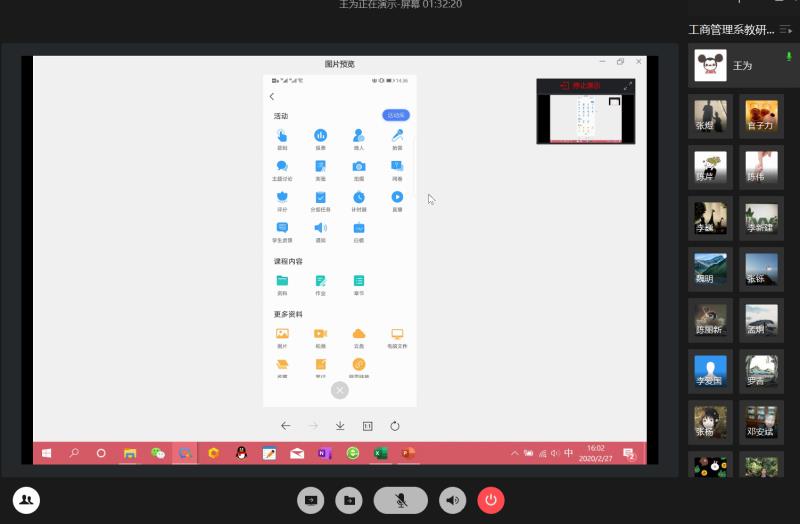Click 张煜's participant avatar

tap(711, 115)
